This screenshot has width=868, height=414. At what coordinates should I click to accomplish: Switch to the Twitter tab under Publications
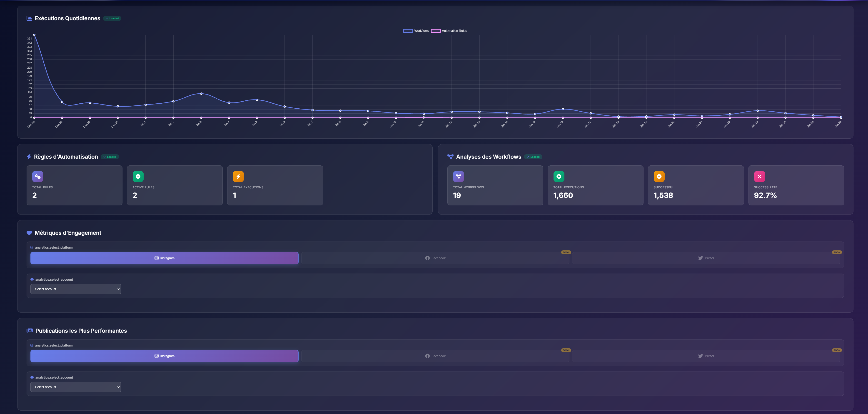[x=706, y=356]
